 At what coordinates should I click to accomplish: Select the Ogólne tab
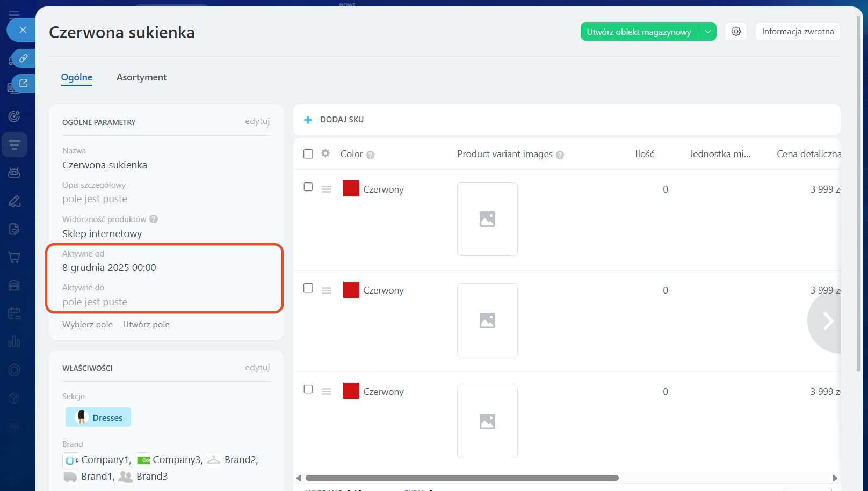(x=77, y=77)
